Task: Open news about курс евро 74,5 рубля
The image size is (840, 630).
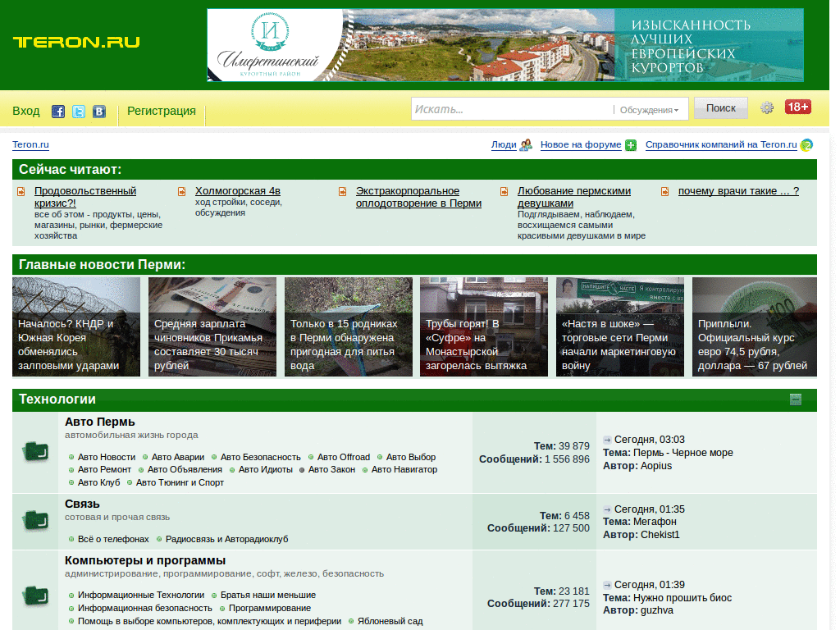Action: pos(755,326)
